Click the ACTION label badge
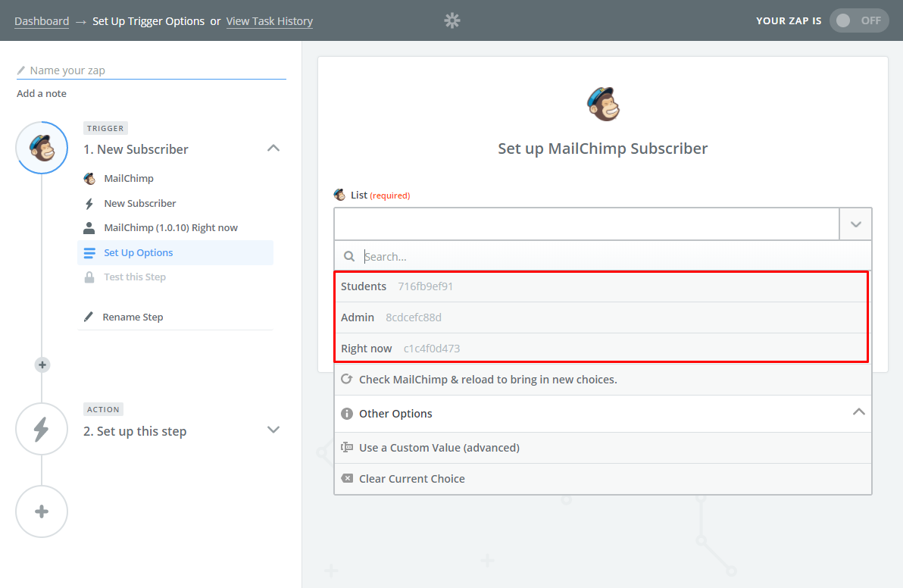The width and height of the screenshot is (903, 588). pyautogui.click(x=103, y=409)
